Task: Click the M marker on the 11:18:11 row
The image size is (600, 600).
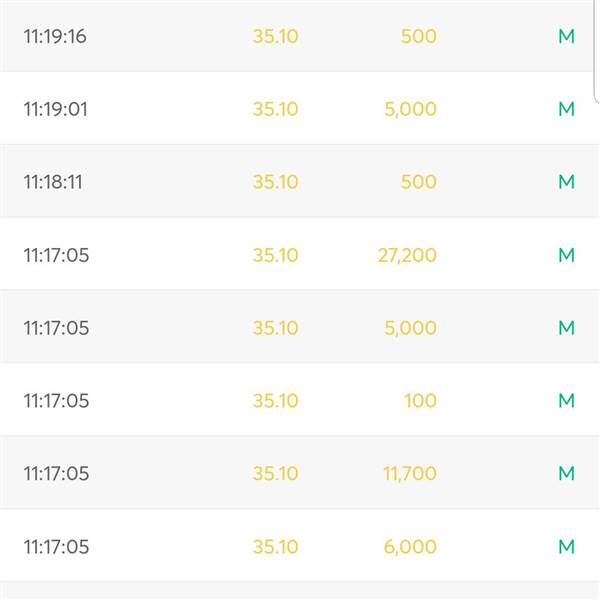Action: [x=567, y=182]
